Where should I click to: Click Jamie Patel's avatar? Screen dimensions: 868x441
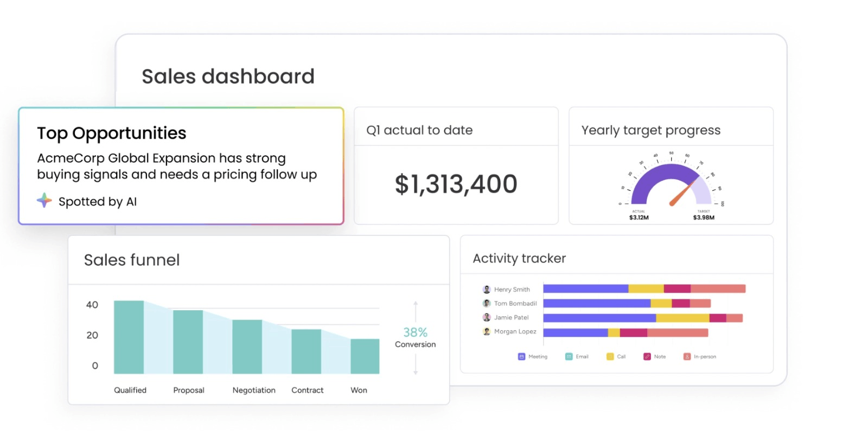[487, 317]
